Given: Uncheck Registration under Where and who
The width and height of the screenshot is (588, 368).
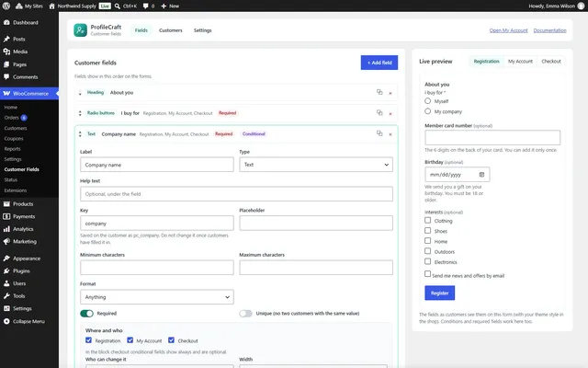Looking at the screenshot, I should point(88,340).
